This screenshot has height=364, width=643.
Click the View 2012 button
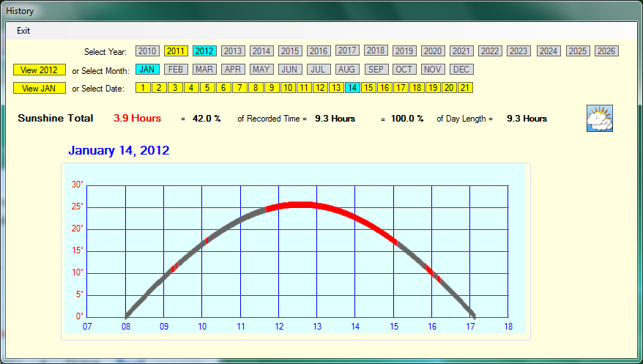pyautogui.click(x=40, y=70)
